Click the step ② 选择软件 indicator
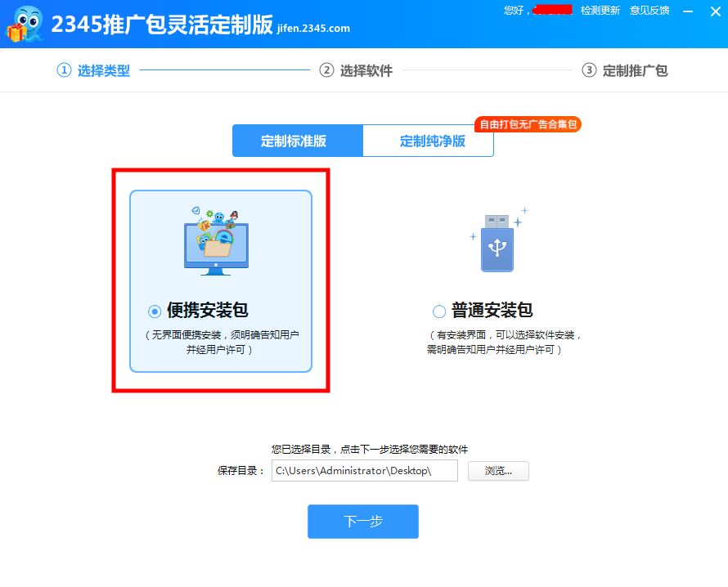The height and width of the screenshot is (587, 728). (x=355, y=70)
